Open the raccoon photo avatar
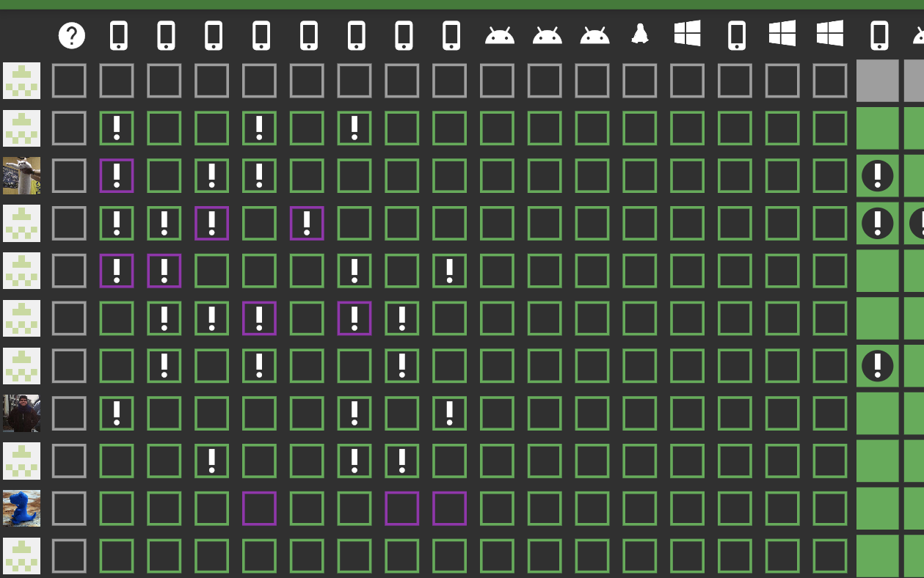 click(21, 175)
